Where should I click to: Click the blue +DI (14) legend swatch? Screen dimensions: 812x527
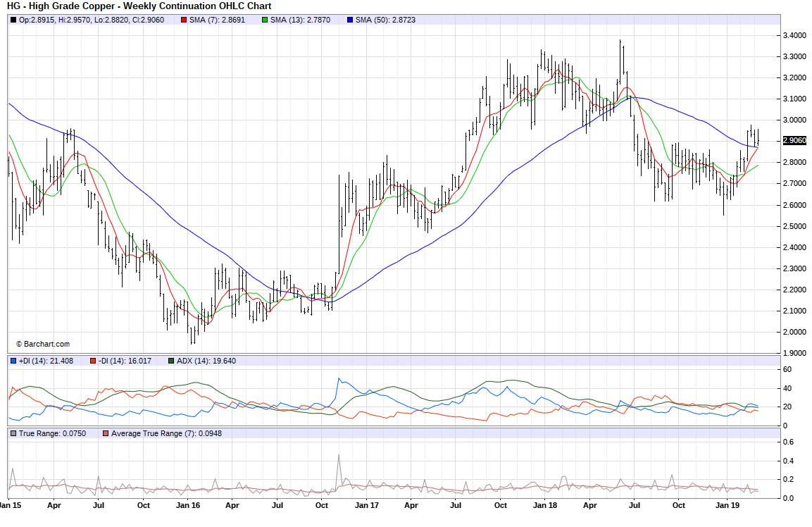point(13,361)
